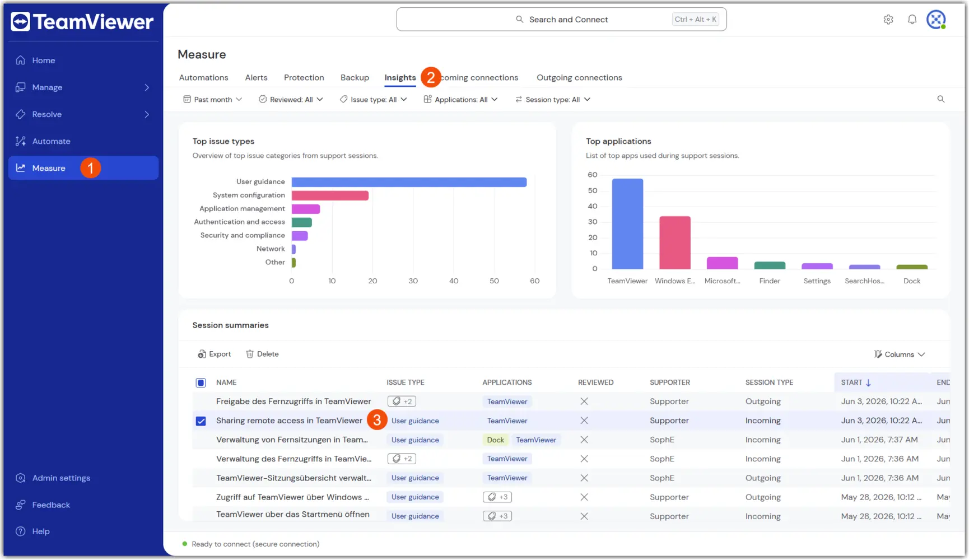This screenshot has height=560, width=969.
Task: Click the Windows E... bar in Top applications
Action: click(675, 242)
